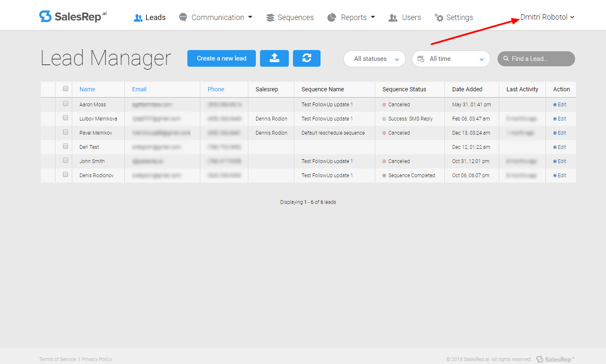The image size is (606, 364).
Task: Edit the John Smith lead
Action: click(x=560, y=161)
